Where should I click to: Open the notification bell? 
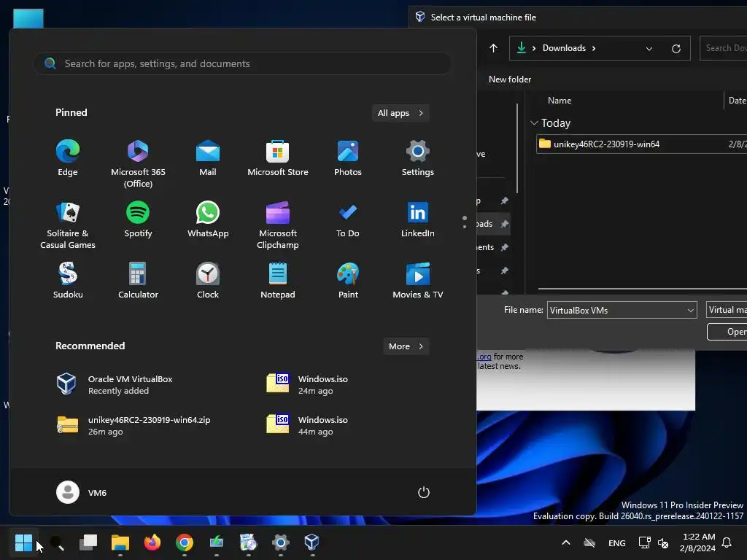tap(727, 542)
